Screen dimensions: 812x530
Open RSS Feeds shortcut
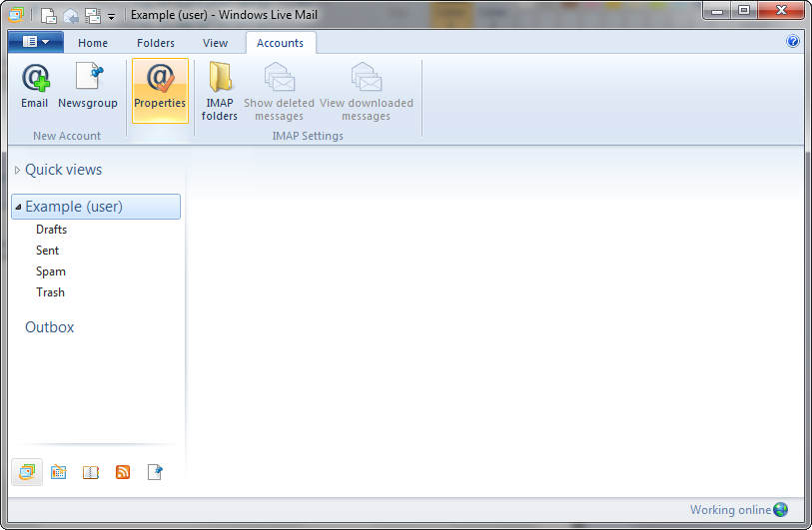click(x=123, y=472)
